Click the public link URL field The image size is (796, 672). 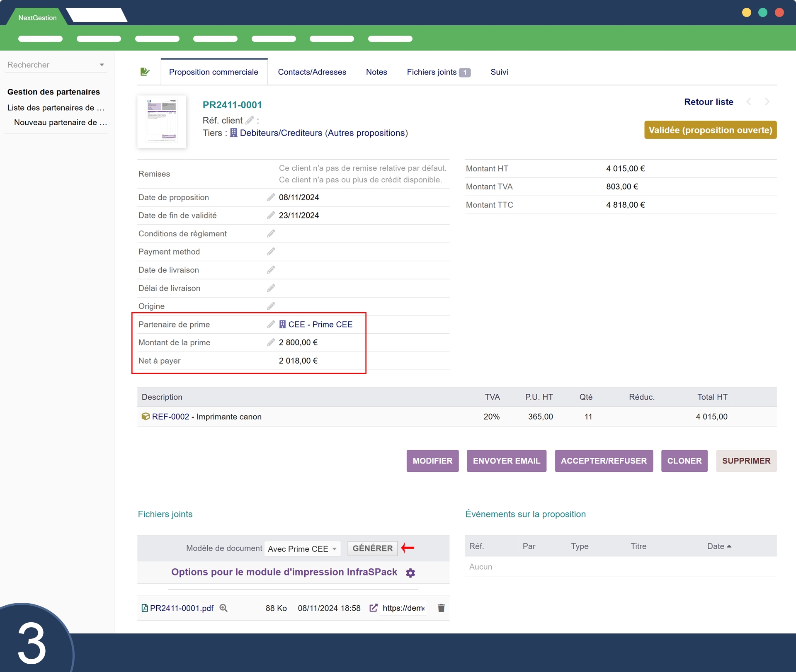tap(403, 608)
